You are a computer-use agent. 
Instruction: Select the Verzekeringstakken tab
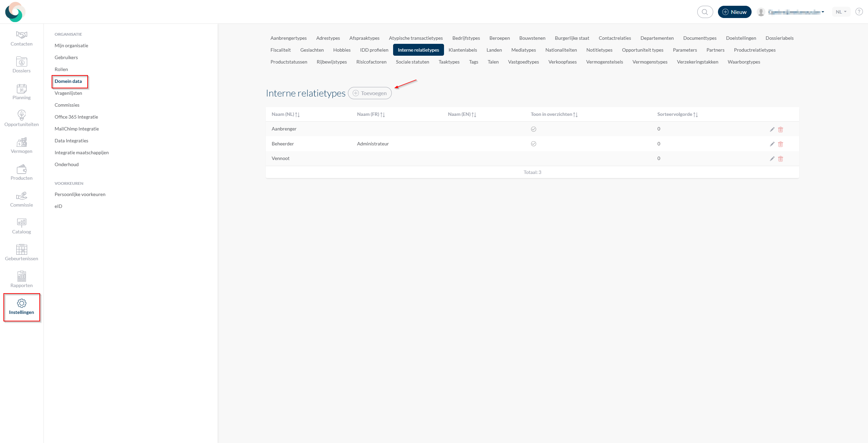[697, 62]
